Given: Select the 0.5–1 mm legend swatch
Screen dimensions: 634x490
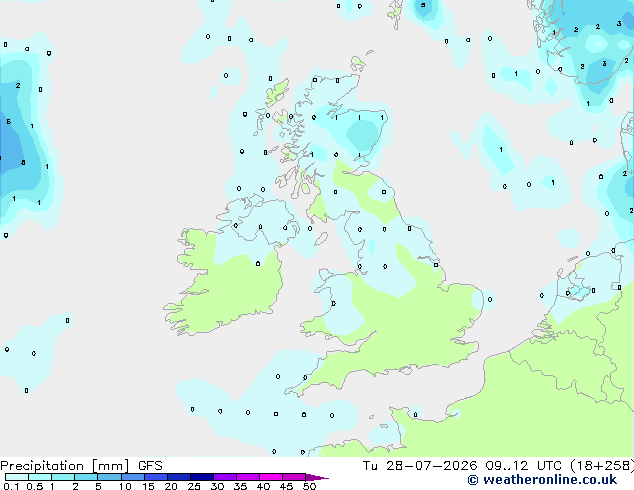Looking at the screenshot, I should (40, 477).
